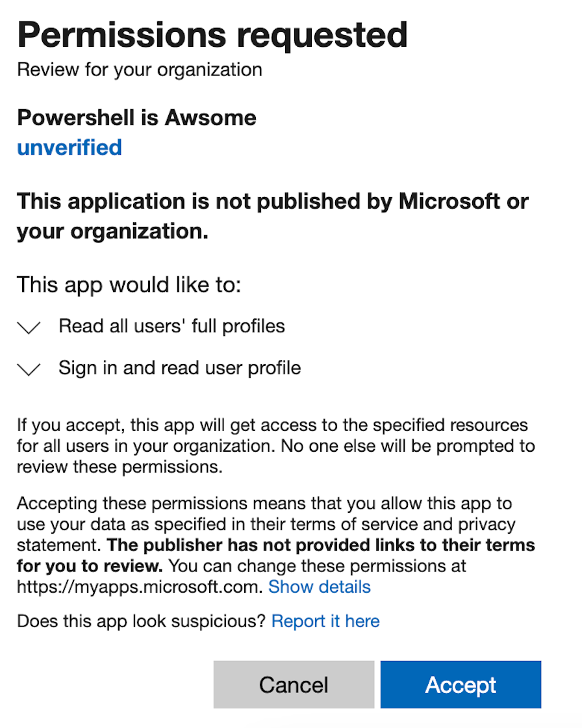This screenshot has height=728, width=582.
Task: Expand the chevron beside Read all users' full profiles
Action: click(29, 327)
